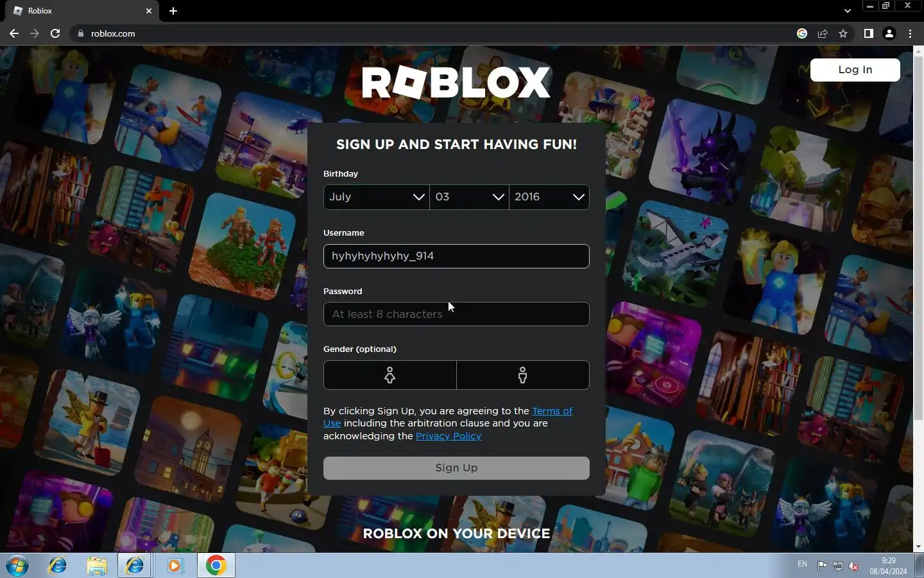Open File Explorer from the taskbar

(x=97, y=566)
